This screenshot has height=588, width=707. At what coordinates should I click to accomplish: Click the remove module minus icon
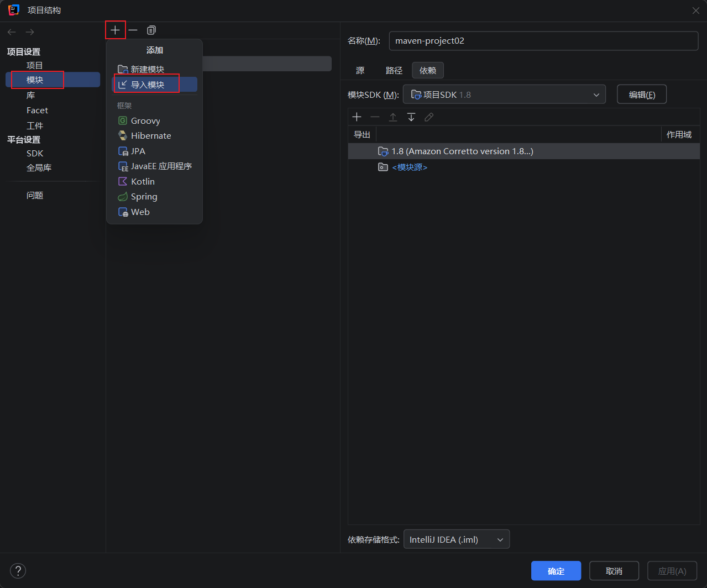pyautogui.click(x=133, y=30)
